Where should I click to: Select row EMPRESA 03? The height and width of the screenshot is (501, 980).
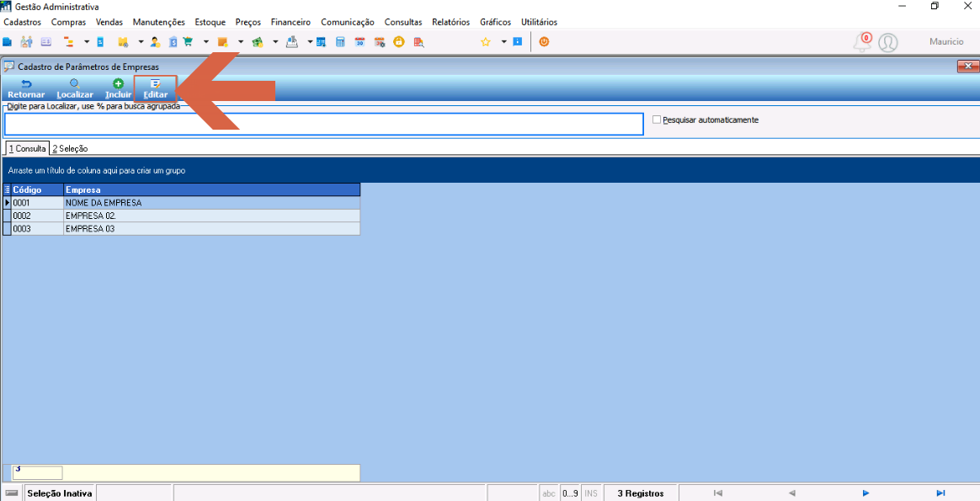coord(181,229)
